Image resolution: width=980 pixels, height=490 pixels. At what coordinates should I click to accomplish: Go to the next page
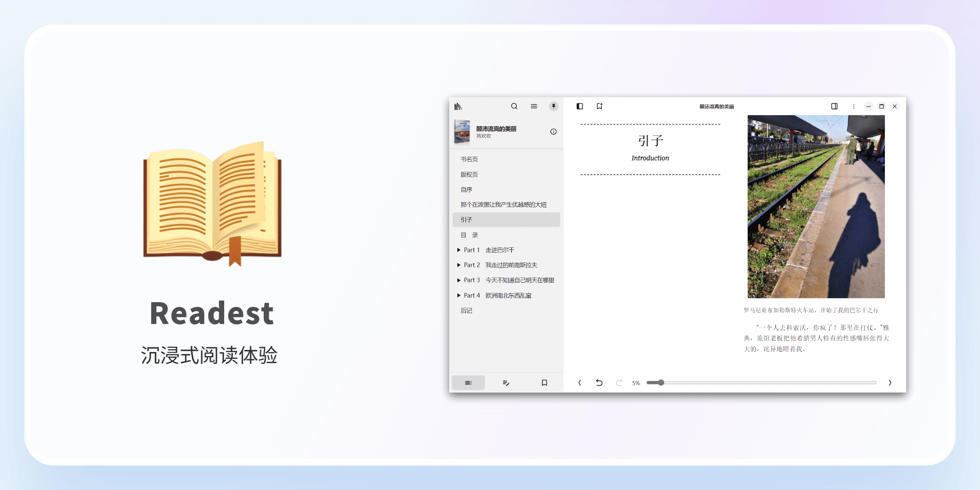tap(890, 383)
